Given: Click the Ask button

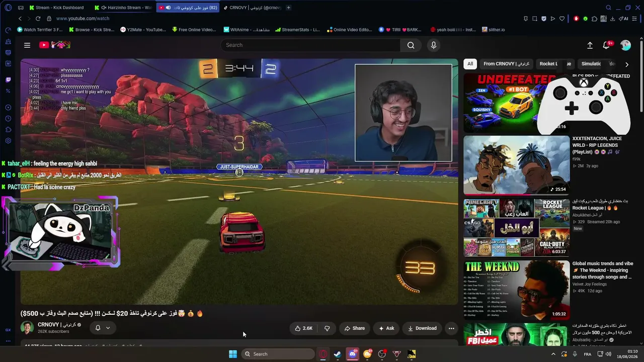Looking at the screenshot, I should pyautogui.click(x=386, y=328).
